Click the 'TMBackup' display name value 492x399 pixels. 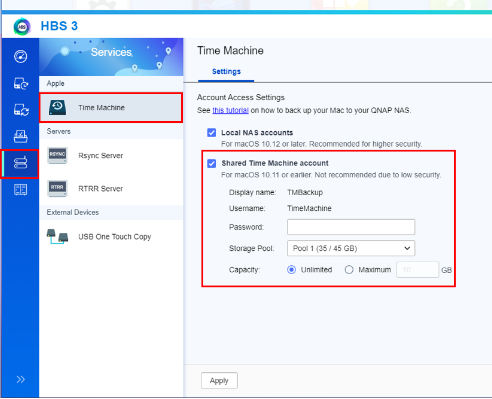pos(305,192)
